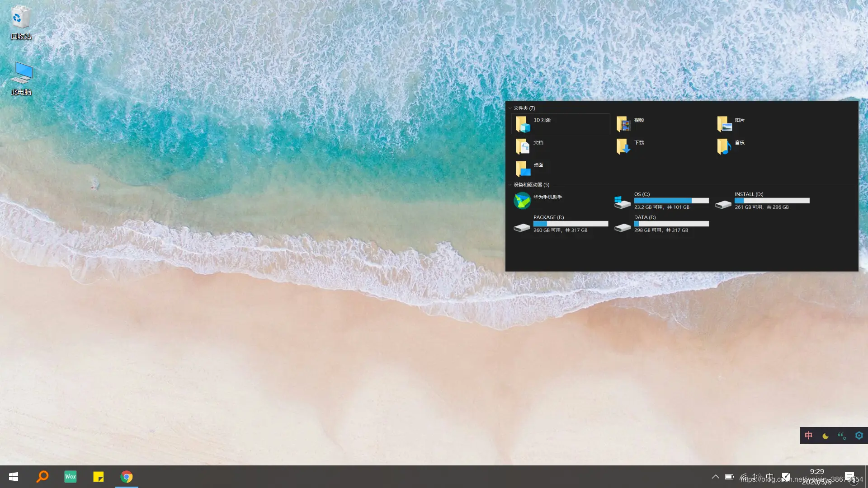The height and width of the screenshot is (488, 868).
Task: Open the Windows Start button
Action: pos(14,477)
